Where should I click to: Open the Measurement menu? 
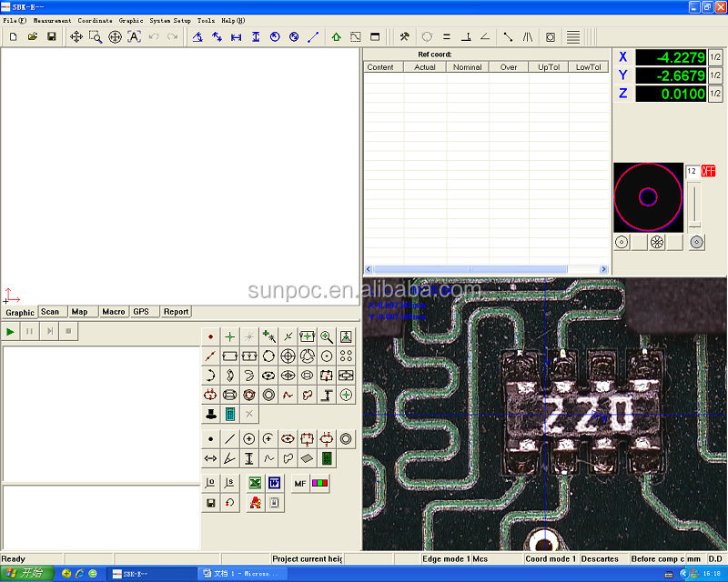52,20
